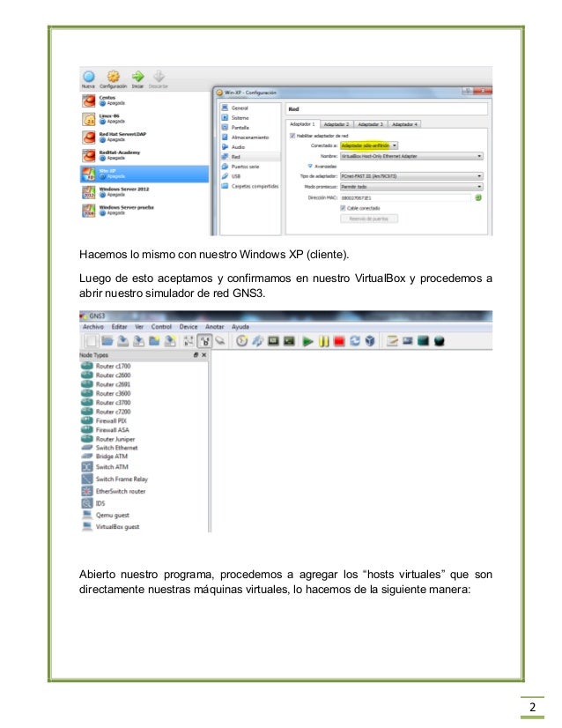
Task: Select the Windows Server 2012 machine
Action: point(144,192)
